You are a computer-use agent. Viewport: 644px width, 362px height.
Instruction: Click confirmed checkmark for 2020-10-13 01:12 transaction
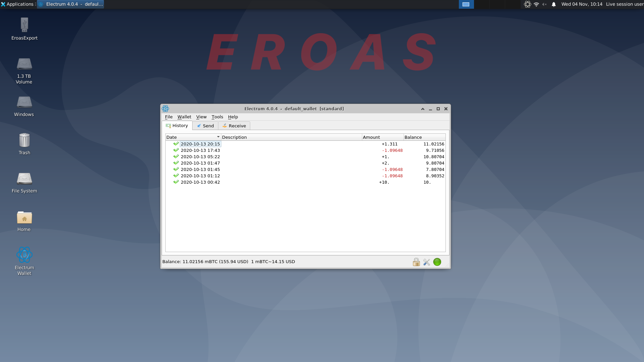click(176, 176)
